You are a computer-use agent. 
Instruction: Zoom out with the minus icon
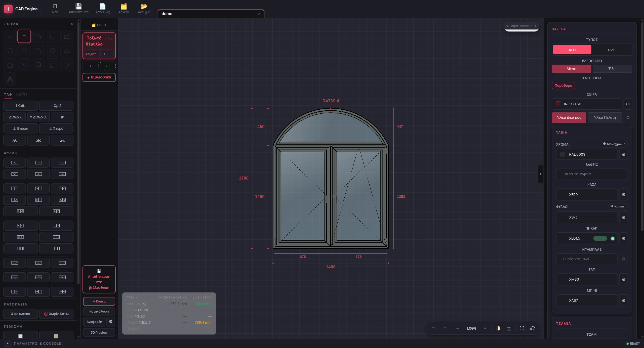point(458,328)
